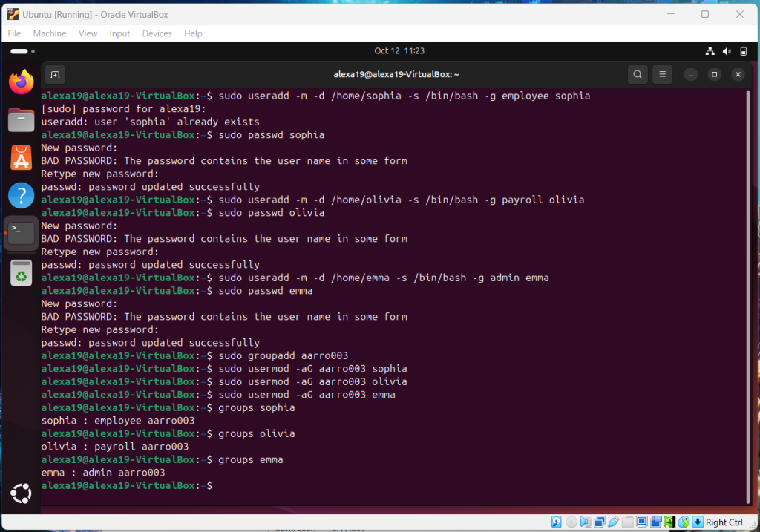Screen dimensions: 760x532
Task: Click the terminal's vertical scrollbar
Action: (747, 297)
